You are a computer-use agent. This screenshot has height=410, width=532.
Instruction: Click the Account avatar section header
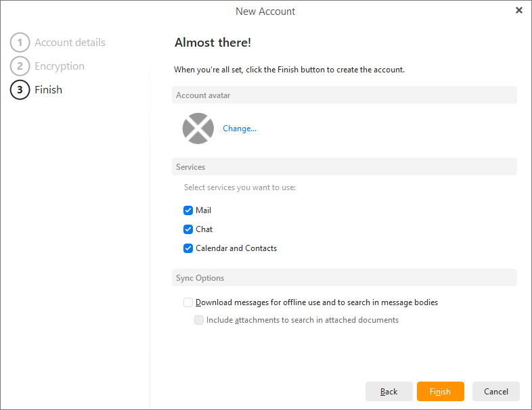pyautogui.click(x=344, y=95)
